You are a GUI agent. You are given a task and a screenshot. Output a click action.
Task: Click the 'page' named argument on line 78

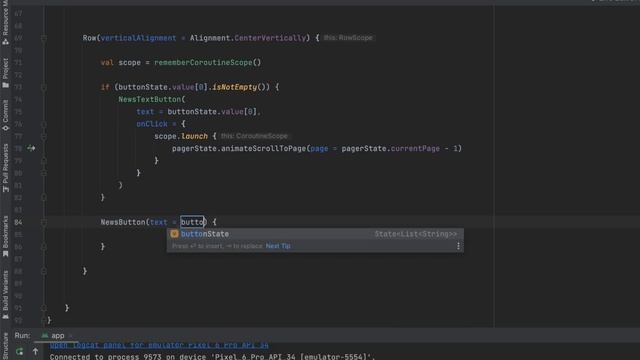click(319, 149)
